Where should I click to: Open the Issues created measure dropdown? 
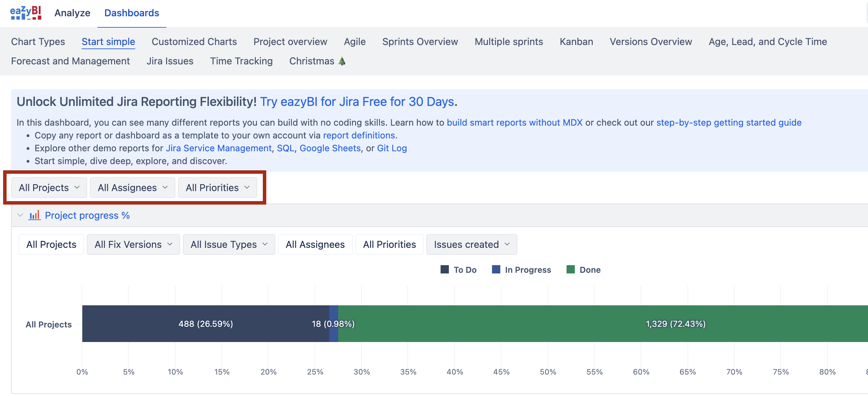click(x=472, y=244)
